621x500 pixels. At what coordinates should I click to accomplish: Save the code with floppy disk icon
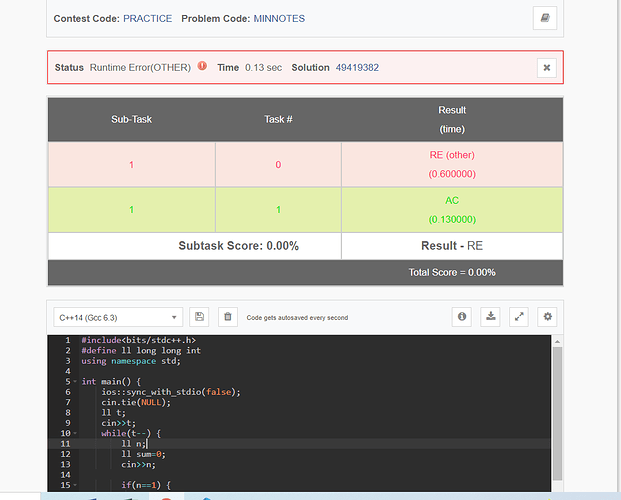coord(199,317)
